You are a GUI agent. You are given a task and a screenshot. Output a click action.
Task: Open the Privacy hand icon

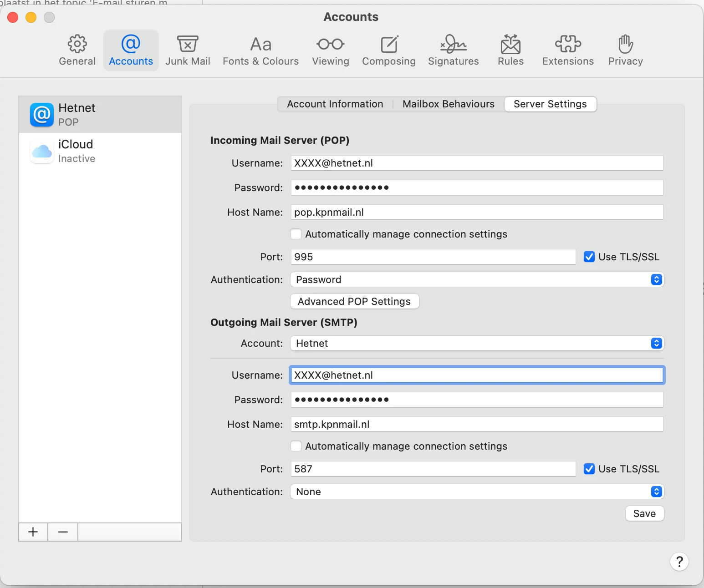pyautogui.click(x=625, y=44)
